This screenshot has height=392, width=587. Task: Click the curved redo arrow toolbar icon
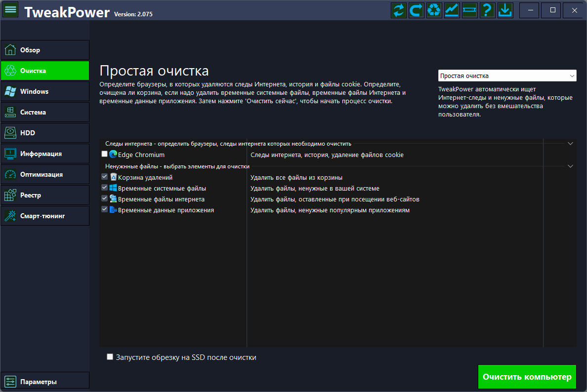coord(417,10)
